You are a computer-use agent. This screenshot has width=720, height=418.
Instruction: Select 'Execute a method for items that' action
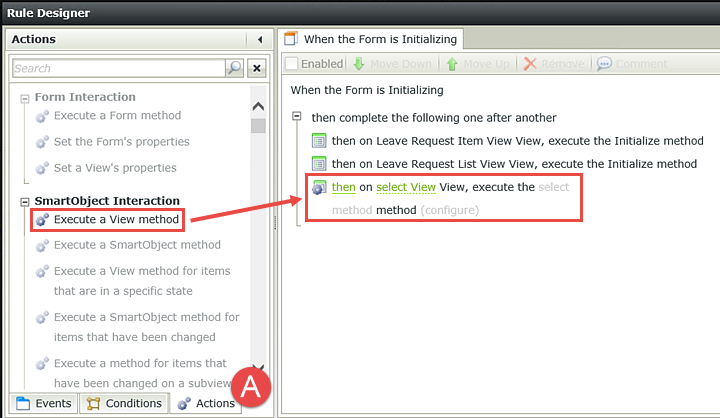coord(143,373)
